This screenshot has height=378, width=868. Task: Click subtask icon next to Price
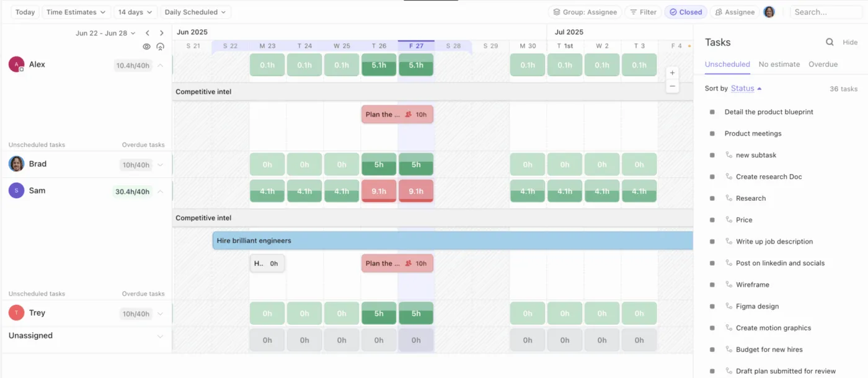pyautogui.click(x=729, y=220)
